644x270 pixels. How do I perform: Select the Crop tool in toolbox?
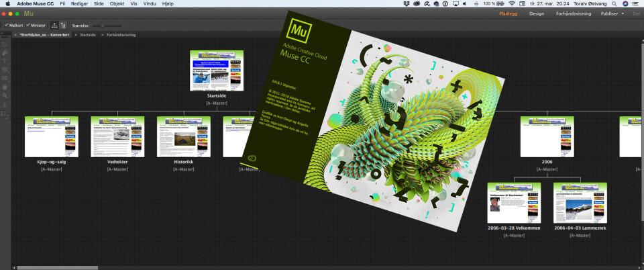(x=5, y=52)
